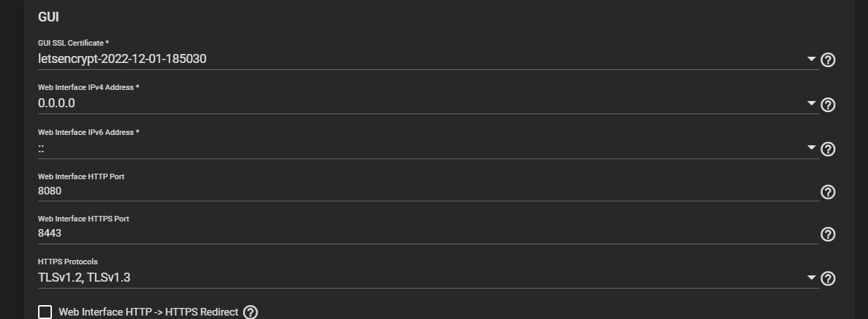
Task: Open help for GUI SSL Certificate
Action: [x=828, y=60]
